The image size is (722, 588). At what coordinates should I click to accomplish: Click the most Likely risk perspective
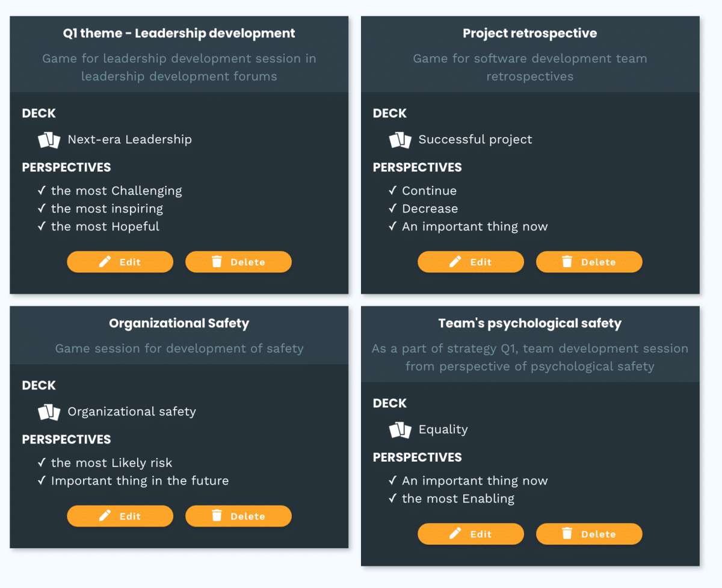[111, 463]
